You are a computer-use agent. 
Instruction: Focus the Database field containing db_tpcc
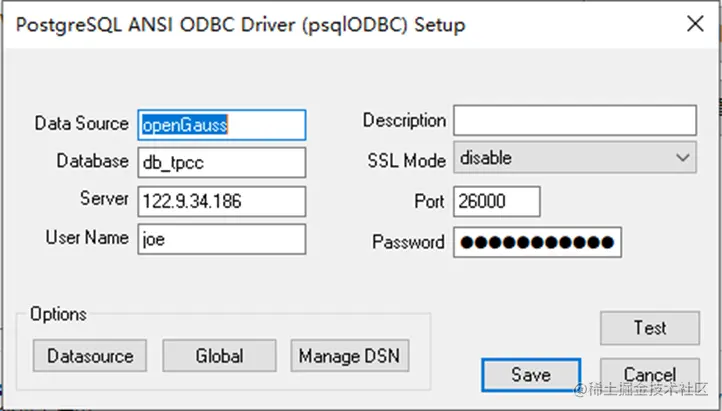coord(221,162)
